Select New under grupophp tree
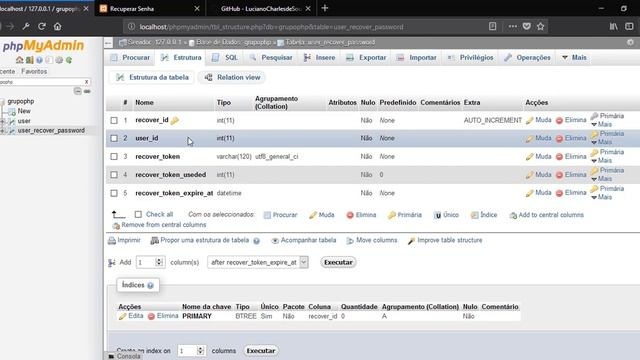The height and width of the screenshot is (360, 640). pyautogui.click(x=24, y=111)
